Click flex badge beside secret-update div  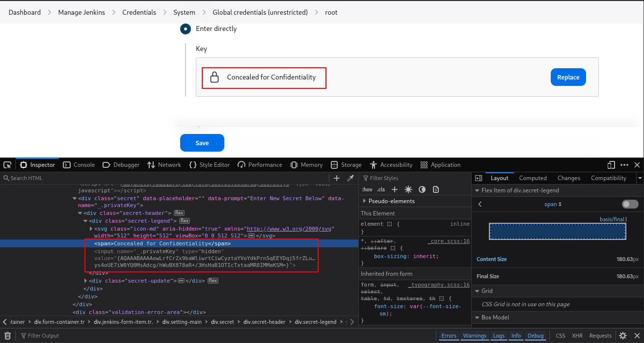[x=213, y=281]
